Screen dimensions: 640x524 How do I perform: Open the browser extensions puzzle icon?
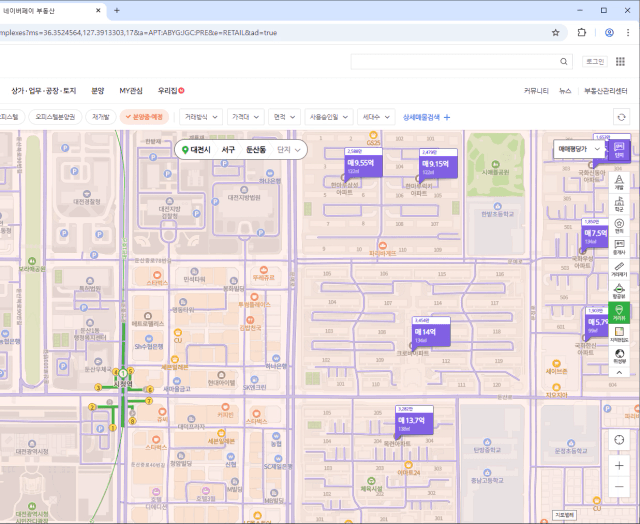pyautogui.click(x=582, y=33)
